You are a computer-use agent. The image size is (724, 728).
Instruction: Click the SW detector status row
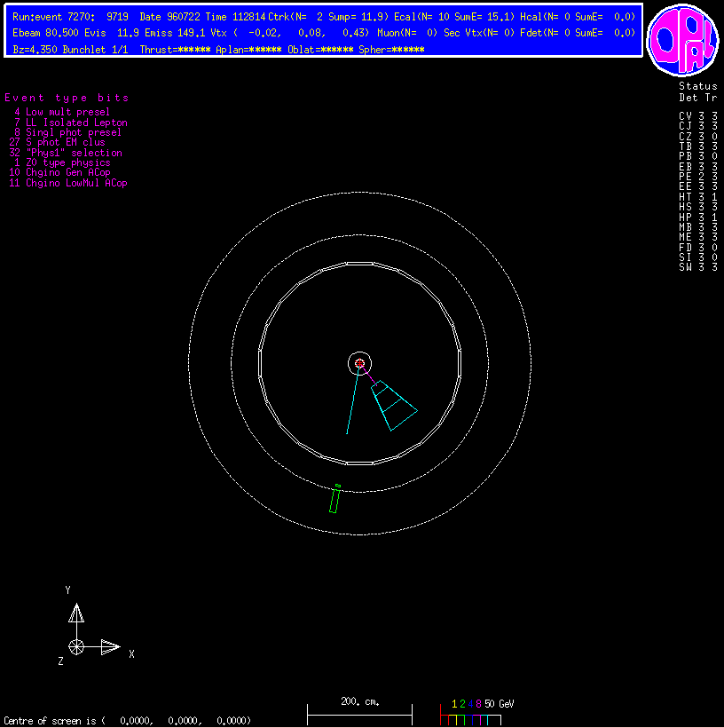point(697,266)
